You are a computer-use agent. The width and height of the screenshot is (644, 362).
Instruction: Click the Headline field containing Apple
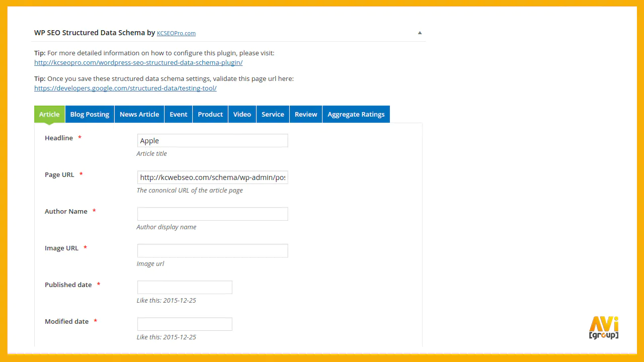coord(212,141)
